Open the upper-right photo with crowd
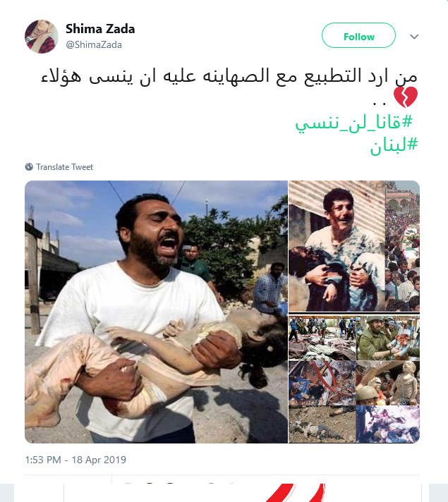The image size is (448, 502). 354,246
